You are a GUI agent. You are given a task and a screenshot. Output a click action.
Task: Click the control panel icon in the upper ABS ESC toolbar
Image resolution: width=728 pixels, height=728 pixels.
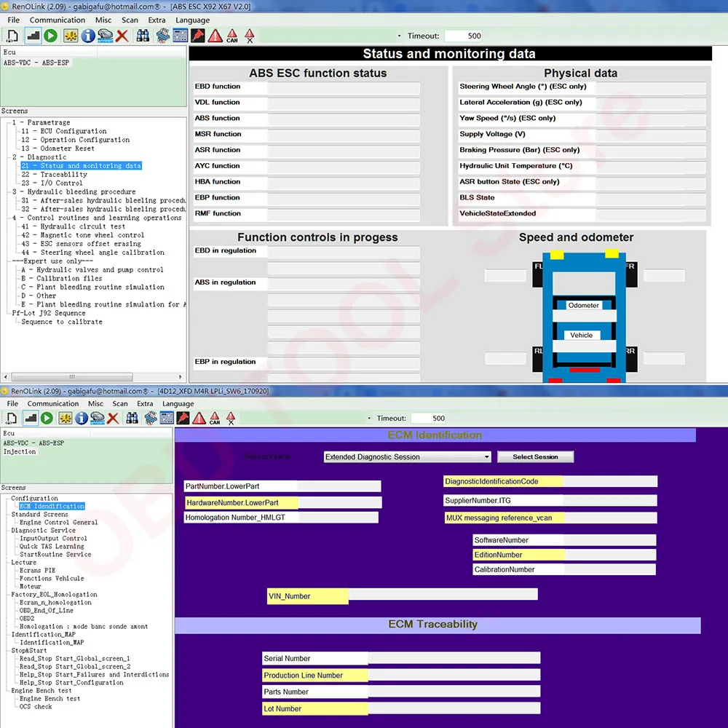[x=180, y=36]
